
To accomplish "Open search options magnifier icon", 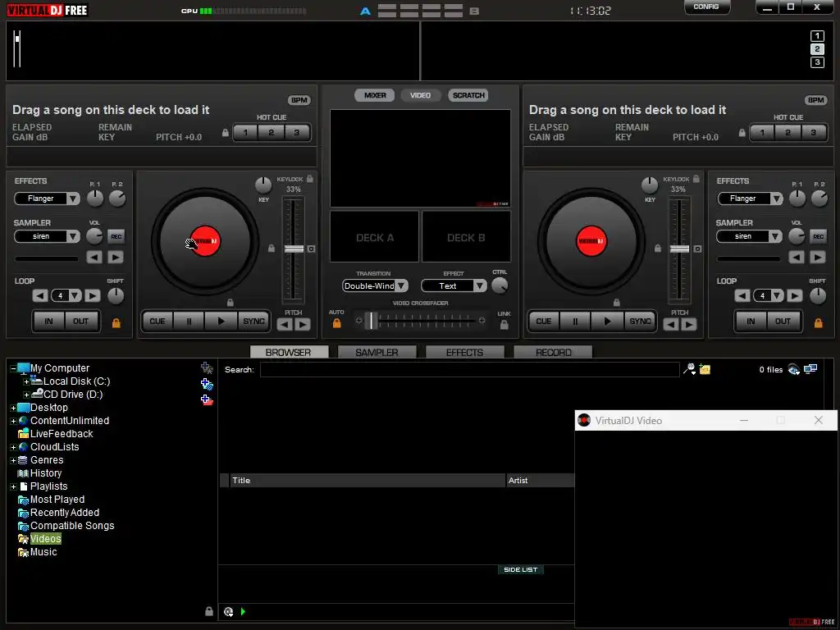I will coord(689,369).
